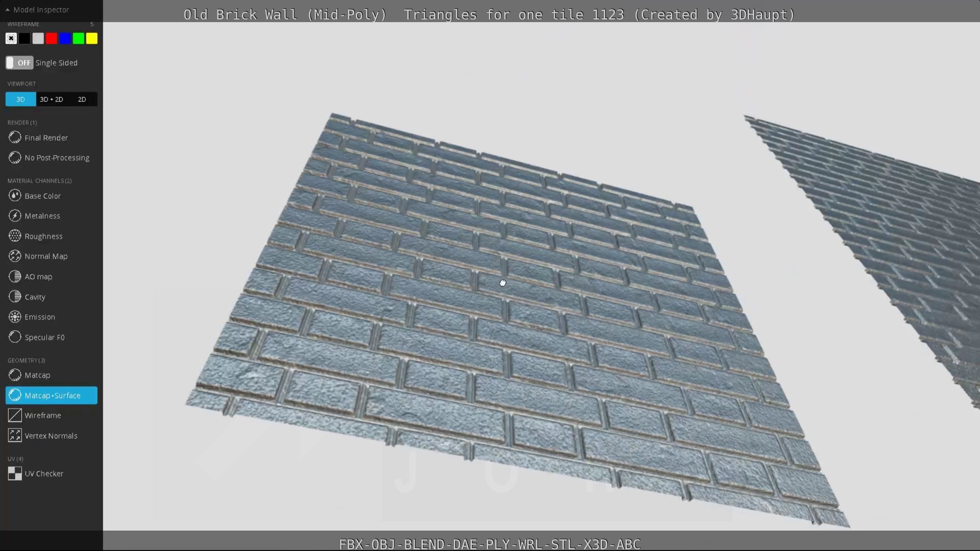This screenshot has height=551, width=980.
Task: Click the Emission label
Action: pyautogui.click(x=39, y=317)
